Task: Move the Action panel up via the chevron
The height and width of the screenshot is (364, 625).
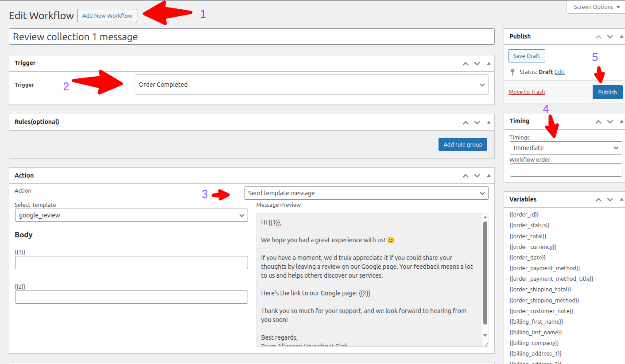Action: [466, 175]
